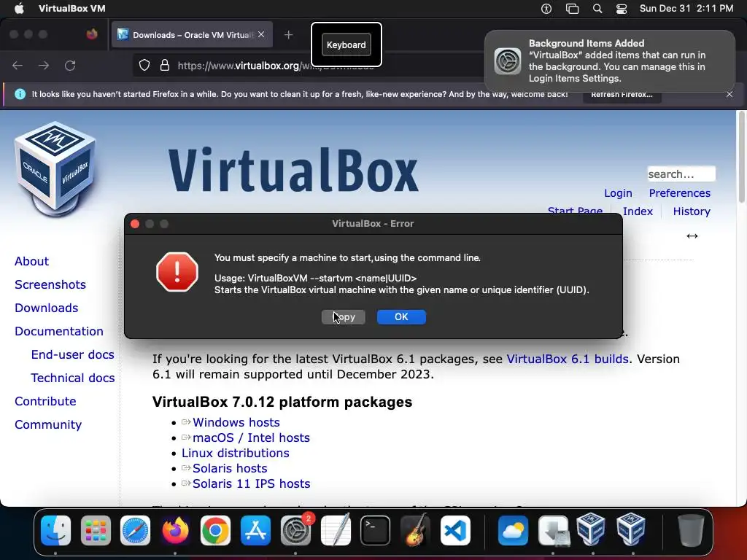Open Visual Studio Code from the Dock
The width and height of the screenshot is (747, 560).
tap(455, 530)
